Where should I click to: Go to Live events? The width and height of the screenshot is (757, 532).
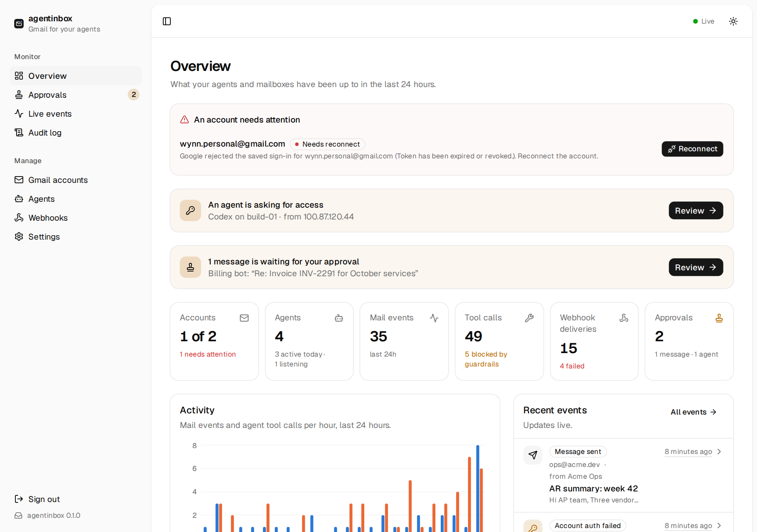click(x=75, y=113)
